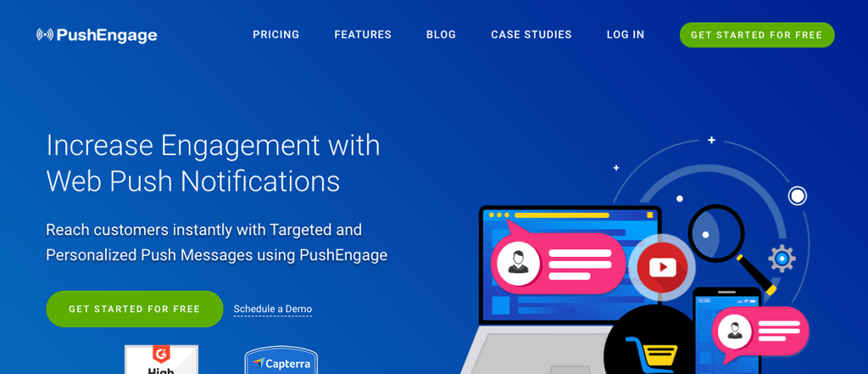Click the headline Increase Engagement with Web Push Notifications
Screen dimensions: 868x374
213,163
